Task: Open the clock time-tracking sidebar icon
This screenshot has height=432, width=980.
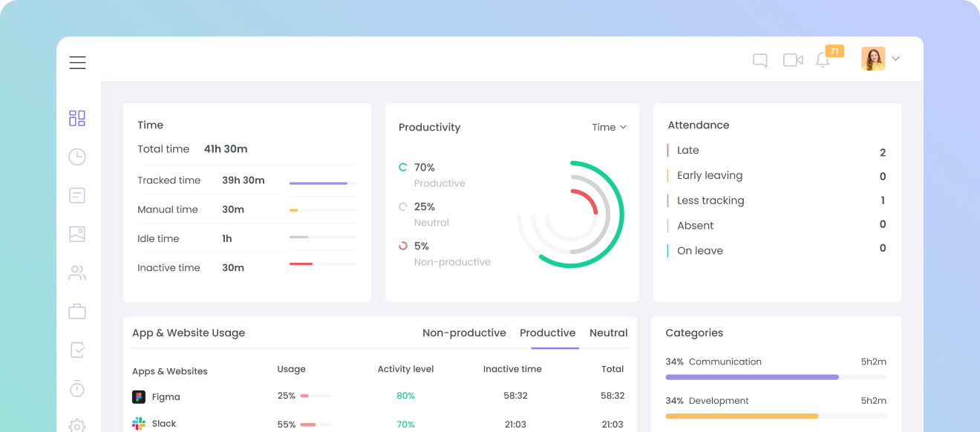Action: [77, 157]
